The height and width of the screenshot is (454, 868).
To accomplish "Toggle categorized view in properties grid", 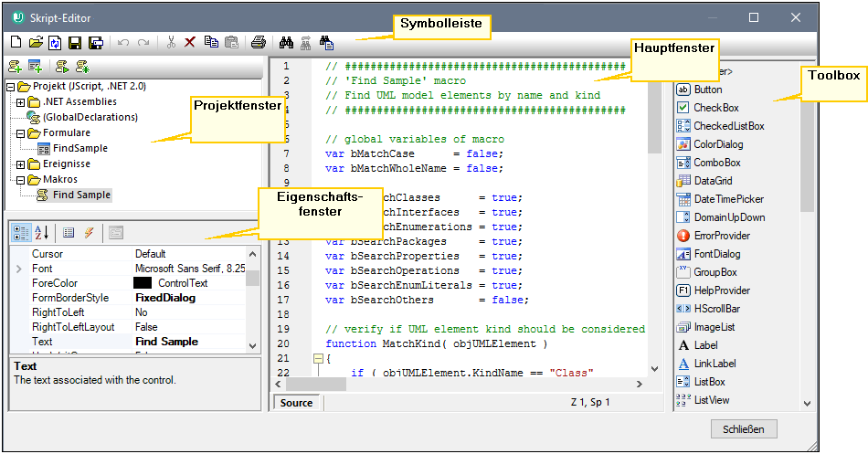I will (x=21, y=232).
